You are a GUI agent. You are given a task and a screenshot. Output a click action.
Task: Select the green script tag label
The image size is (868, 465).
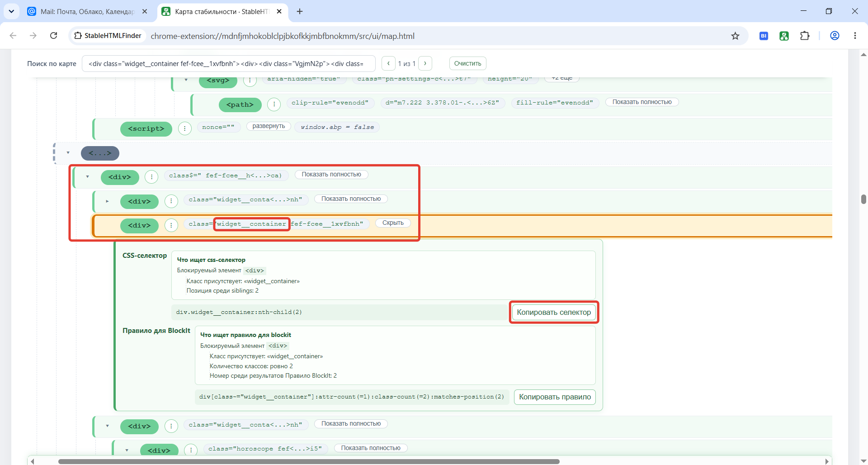[146, 129]
